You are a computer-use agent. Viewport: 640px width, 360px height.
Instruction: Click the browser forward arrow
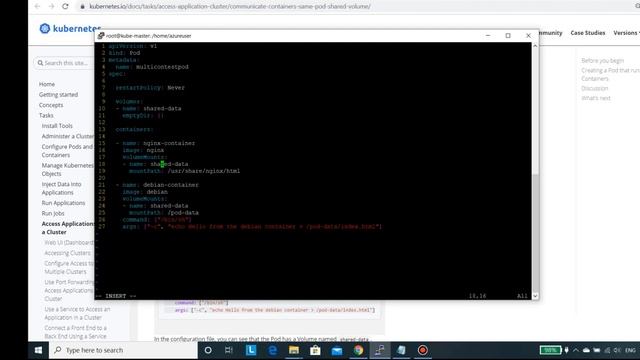tap(51, 6)
